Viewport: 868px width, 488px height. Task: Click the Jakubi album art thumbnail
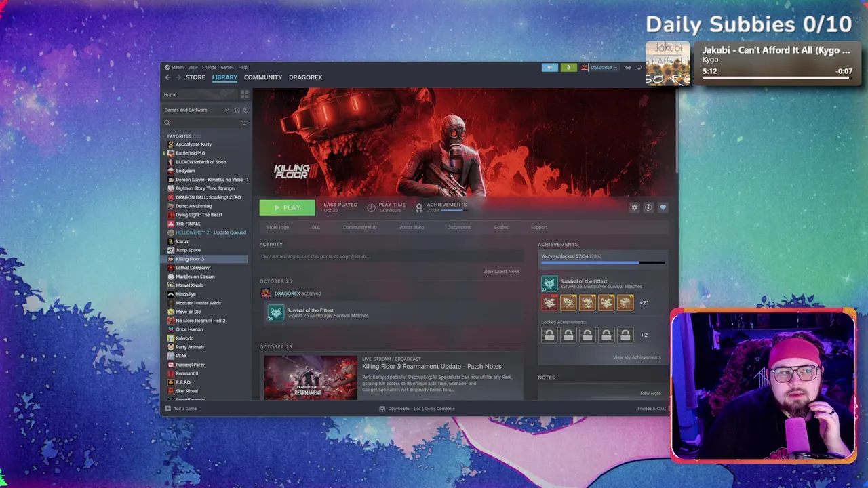tap(667, 63)
